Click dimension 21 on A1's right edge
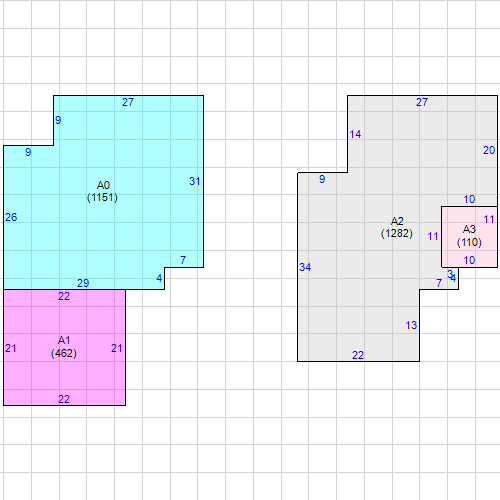Screen dimensions: 500x500 pos(117,348)
